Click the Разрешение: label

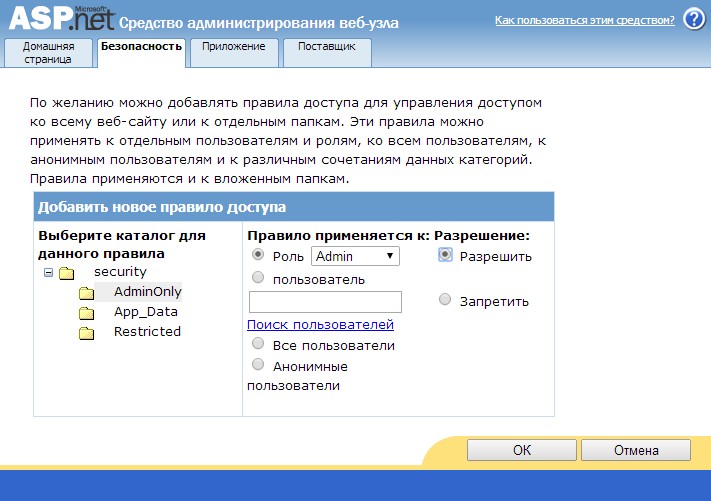tap(482, 235)
